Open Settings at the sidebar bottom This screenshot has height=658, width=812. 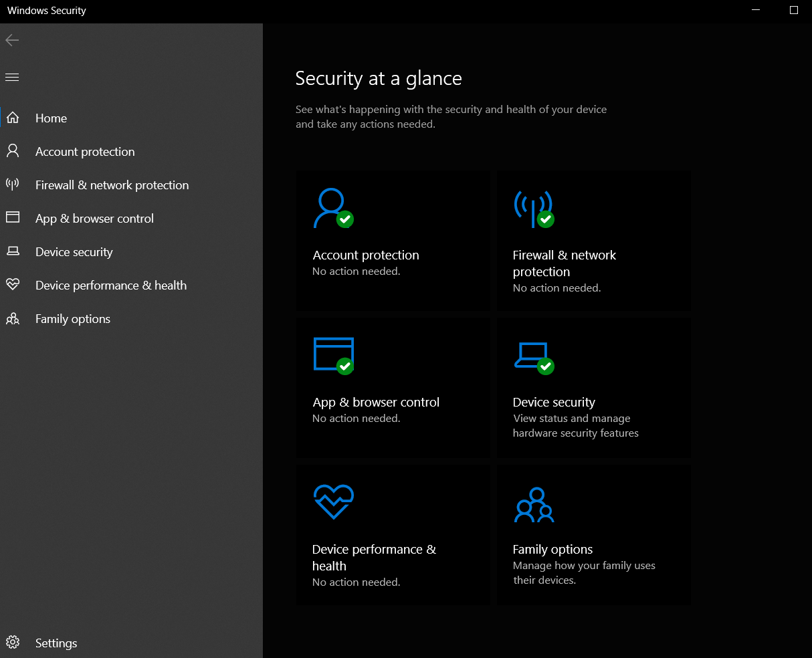click(131, 643)
